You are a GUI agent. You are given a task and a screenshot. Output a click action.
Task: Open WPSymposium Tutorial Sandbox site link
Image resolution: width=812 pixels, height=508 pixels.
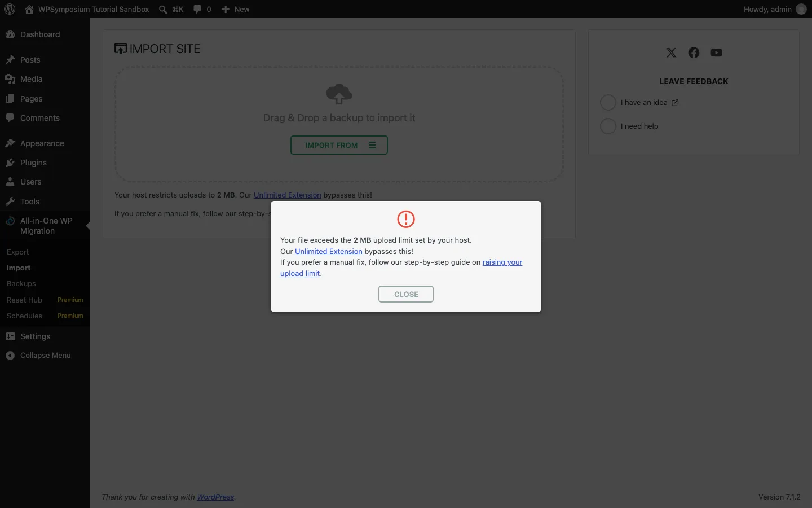click(94, 9)
